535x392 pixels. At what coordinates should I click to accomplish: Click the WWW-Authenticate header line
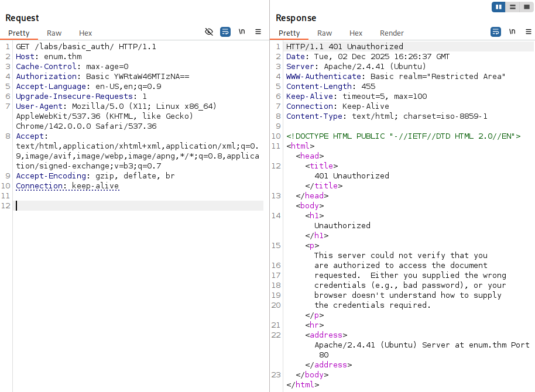(396, 77)
